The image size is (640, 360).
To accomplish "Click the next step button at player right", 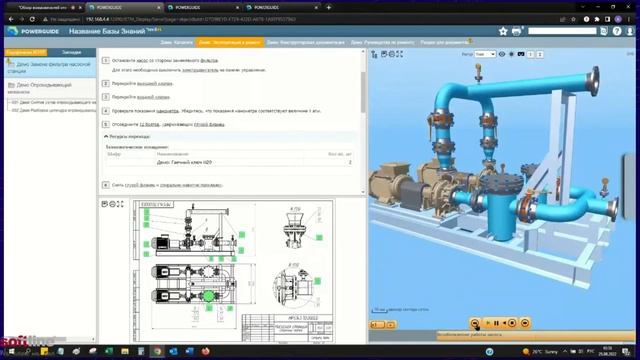I will [525, 323].
